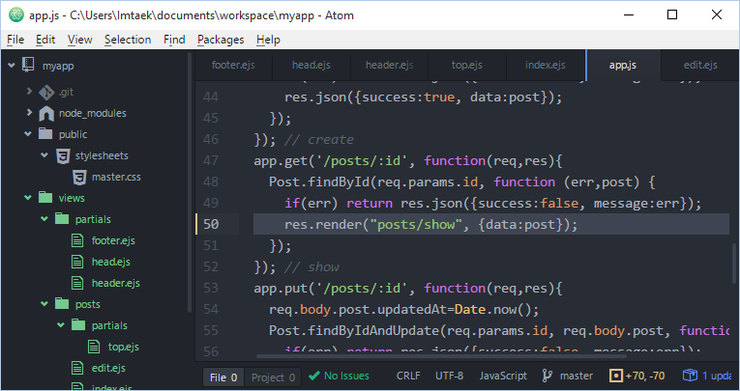Screen dimensions: 740x391
Task: Select the app.js tab
Action: [622, 65]
